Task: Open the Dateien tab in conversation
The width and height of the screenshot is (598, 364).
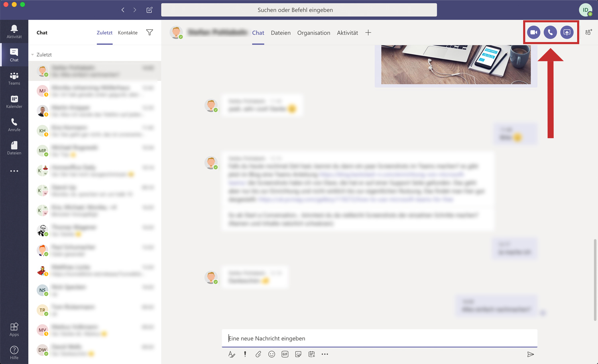Action: click(281, 33)
